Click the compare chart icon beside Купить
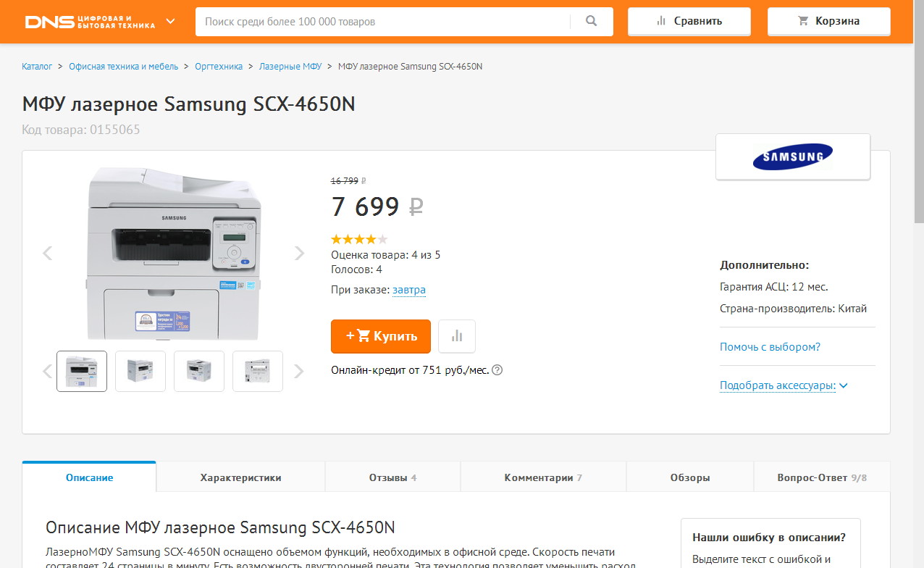 point(457,336)
